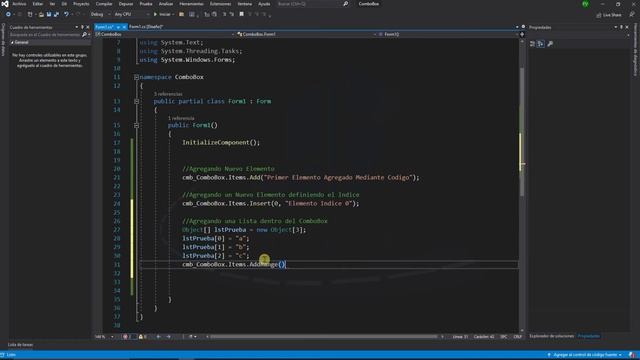Click Agregar al control de código fuente

(x=584, y=355)
